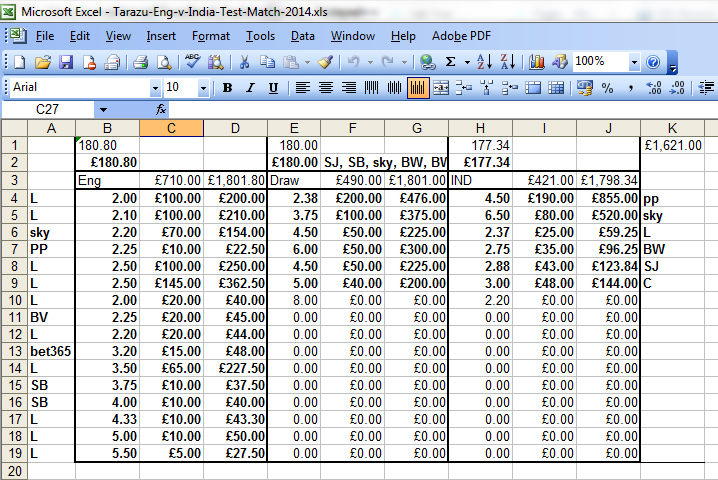
Task: Select cell containing bet365
Action: [51, 351]
